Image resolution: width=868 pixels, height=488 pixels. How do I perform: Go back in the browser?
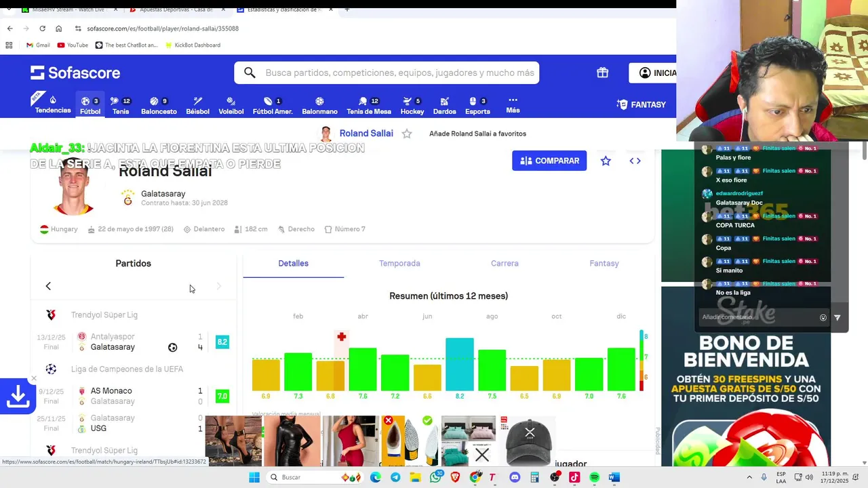[x=9, y=28]
